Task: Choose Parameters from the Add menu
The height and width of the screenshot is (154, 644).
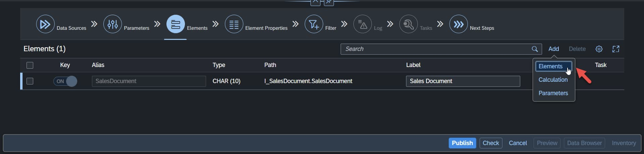Action: [553, 93]
